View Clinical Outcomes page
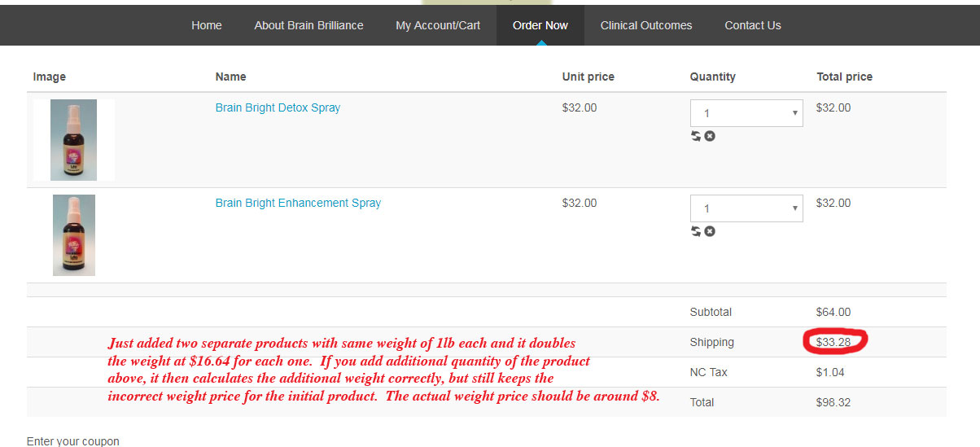980x447 pixels. pyautogui.click(x=646, y=25)
